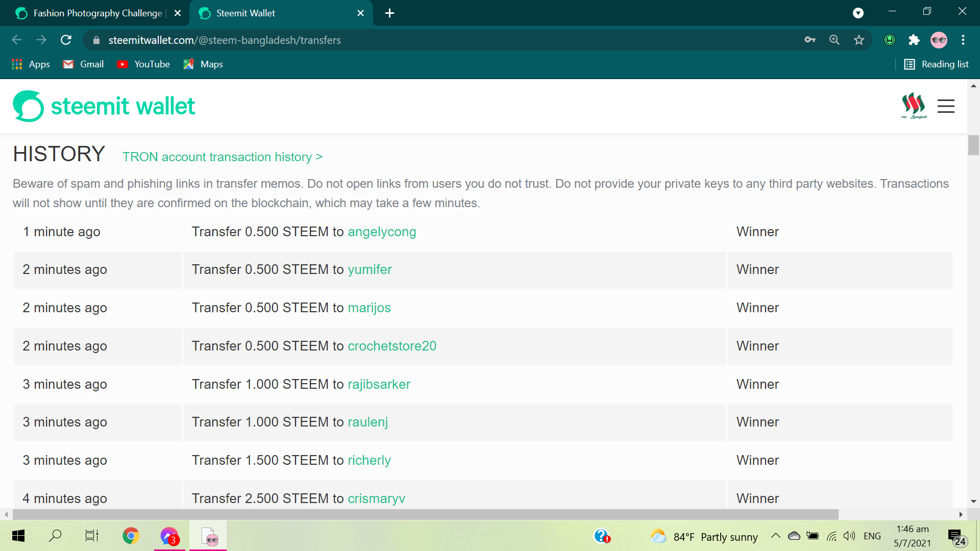Viewport: 980px width, 551px height.
Task: Reload the Steemit Wallet page
Action: [66, 40]
